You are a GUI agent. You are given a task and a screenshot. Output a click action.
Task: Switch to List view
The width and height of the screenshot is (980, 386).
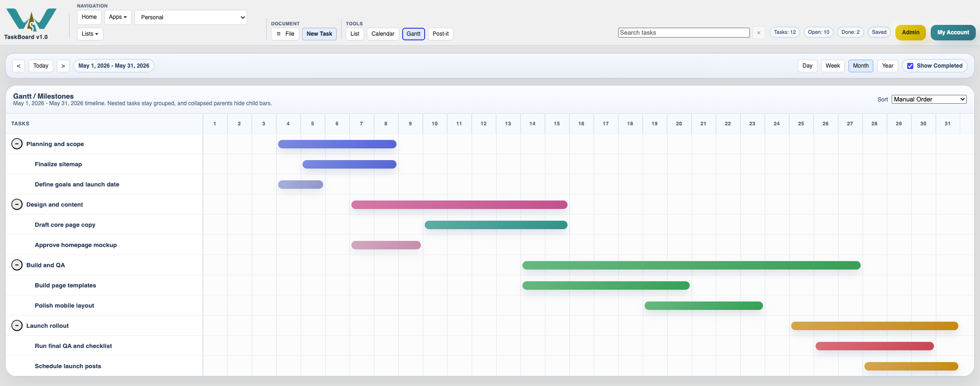coord(355,34)
